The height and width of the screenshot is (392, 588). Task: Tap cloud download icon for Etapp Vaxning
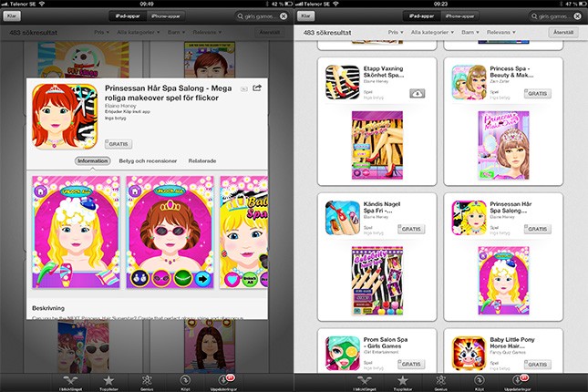coord(417,93)
